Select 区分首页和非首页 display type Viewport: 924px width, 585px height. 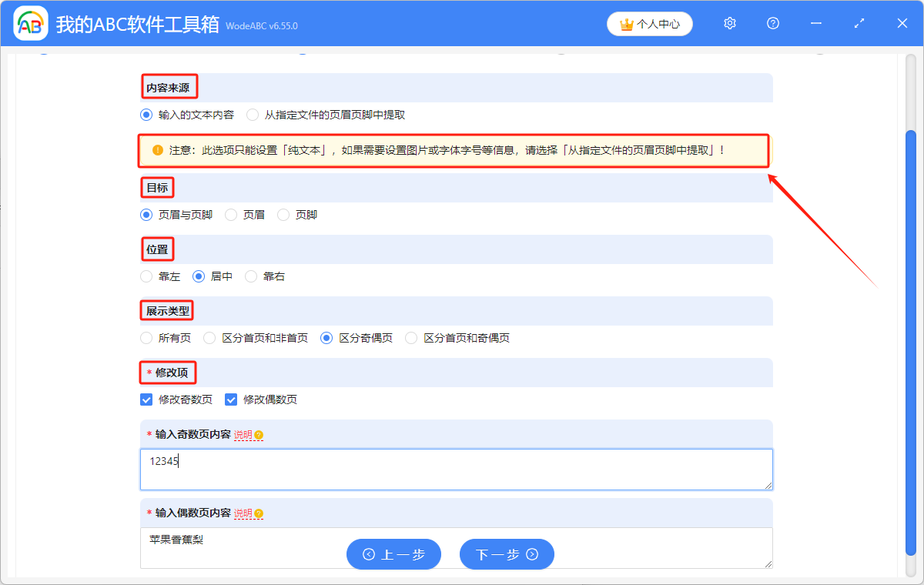pos(209,338)
